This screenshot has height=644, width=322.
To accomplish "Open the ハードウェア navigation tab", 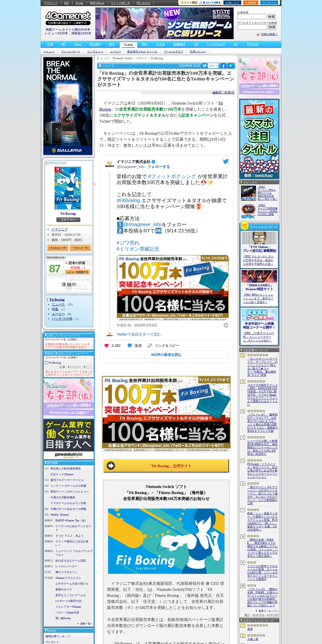I will 216,44.
